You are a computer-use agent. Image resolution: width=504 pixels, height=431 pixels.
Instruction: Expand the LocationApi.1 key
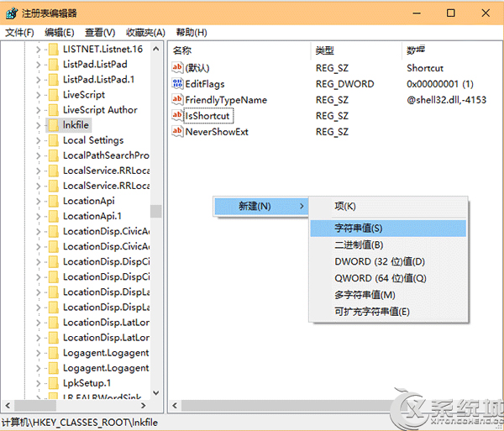pyautogui.click(x=39, y=217)
